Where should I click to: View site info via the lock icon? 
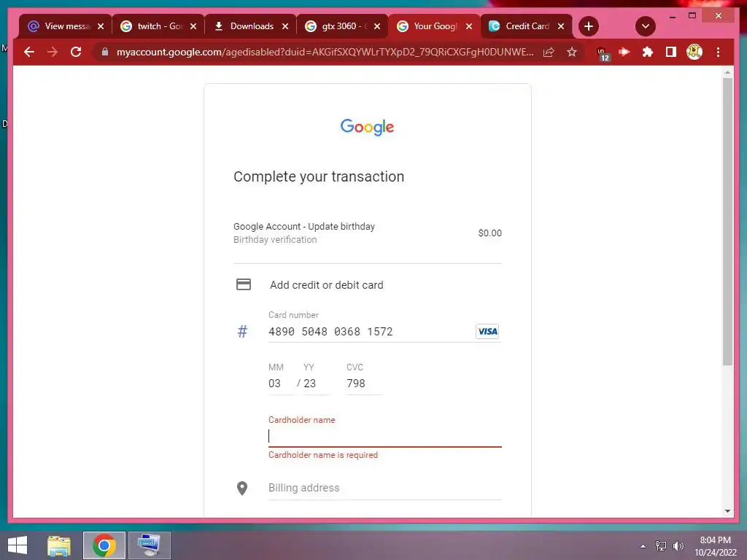tap(105, 52)
